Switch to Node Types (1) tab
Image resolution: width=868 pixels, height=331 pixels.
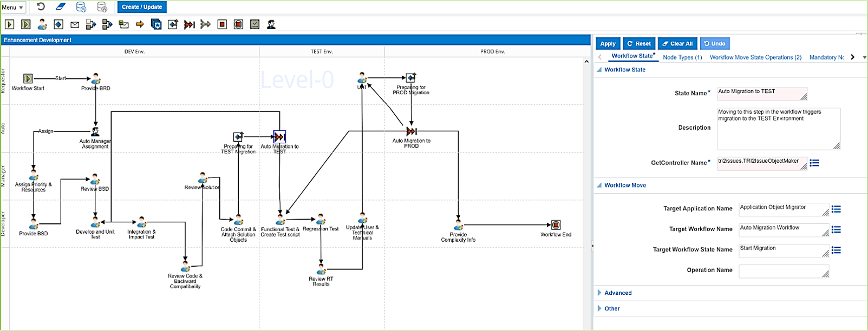tap(682, 57)
